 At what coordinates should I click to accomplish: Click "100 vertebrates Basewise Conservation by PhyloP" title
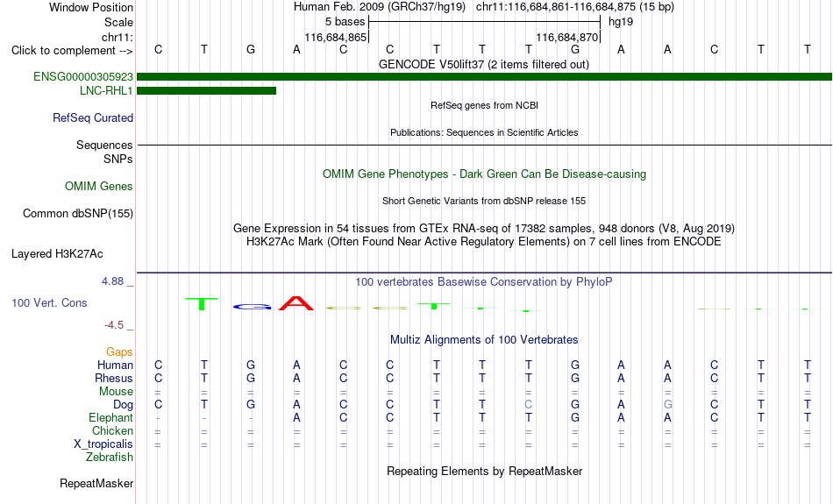[484, 282]
